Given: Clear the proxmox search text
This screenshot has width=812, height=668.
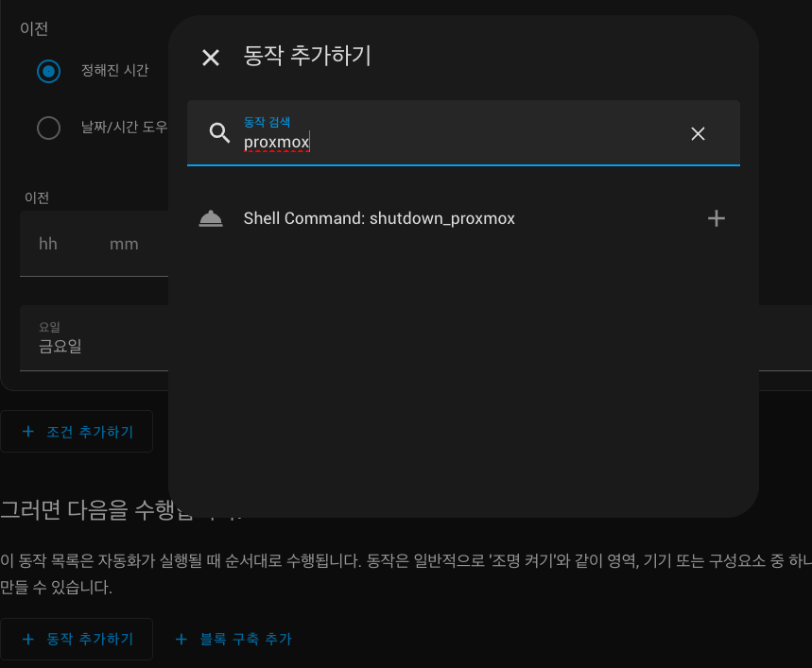Looking at the screenshot, I should click(x=698, y=134).
